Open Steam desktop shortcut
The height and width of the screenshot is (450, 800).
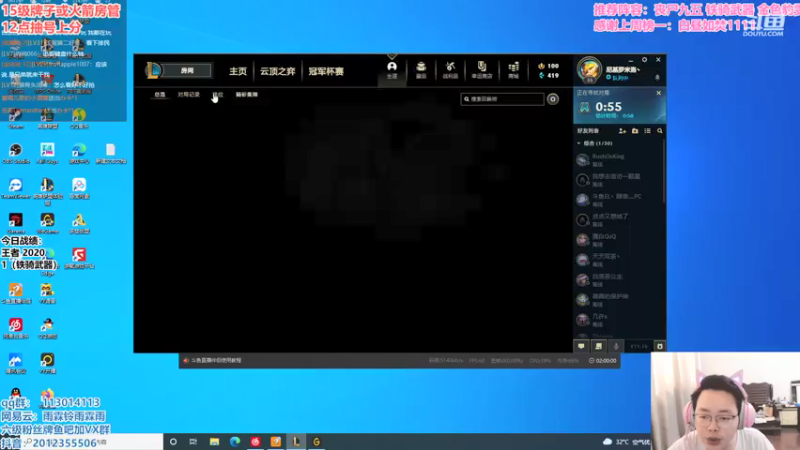[16, 118]
